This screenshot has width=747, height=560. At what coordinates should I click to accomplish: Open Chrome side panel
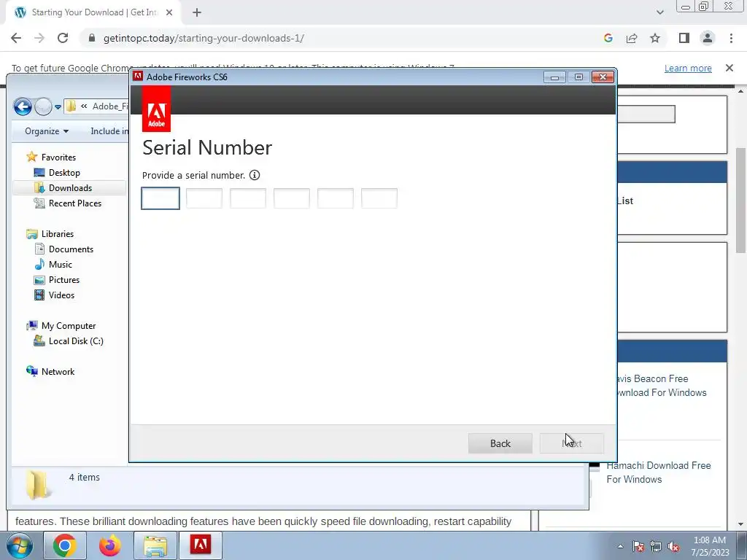click(x=684, y=38)
